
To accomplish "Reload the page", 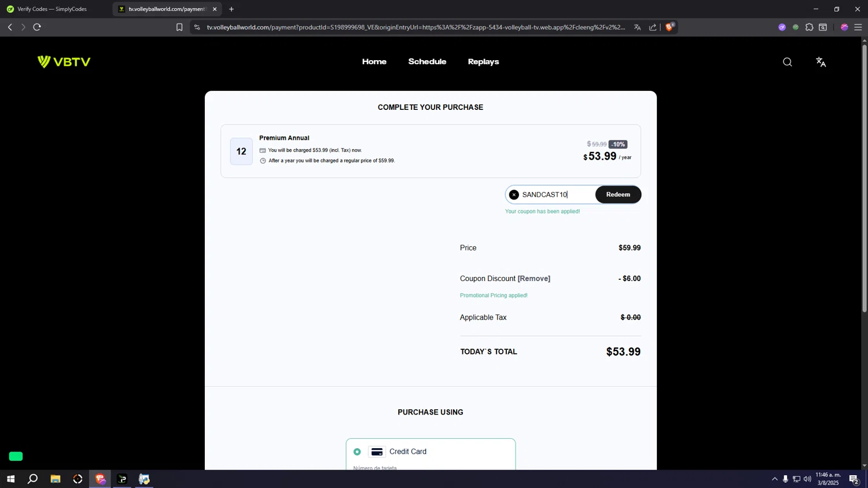I will [x=37, y=27].
